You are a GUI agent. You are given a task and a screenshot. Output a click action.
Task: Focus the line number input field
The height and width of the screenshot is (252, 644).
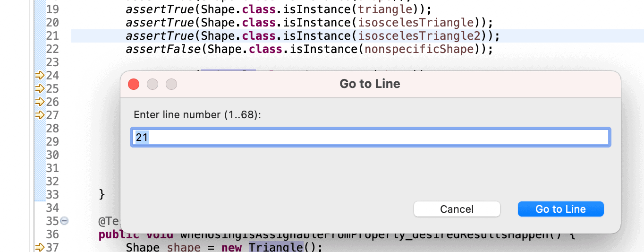[371, 137]
